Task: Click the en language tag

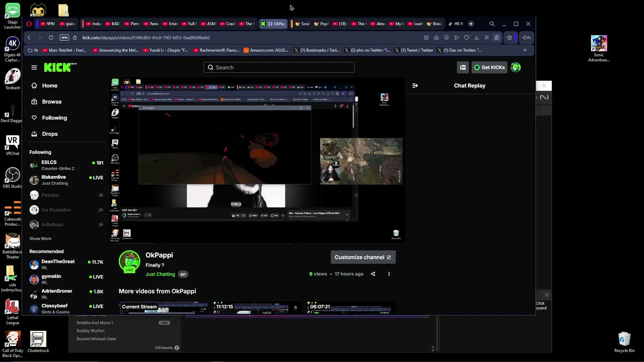Action: pos(183,274)
